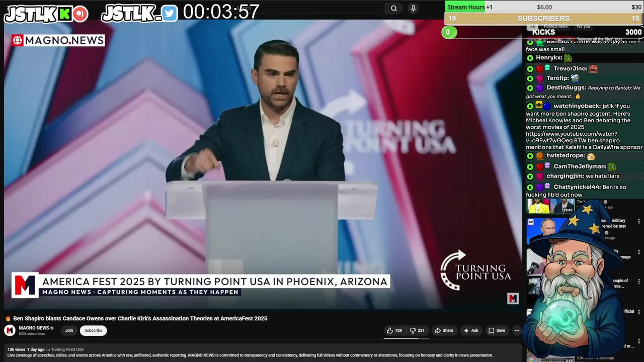The width and height of the screenshot is (644, 362).
Task: Click the emote in TrevorJino's message
Action: pos(593,69)
